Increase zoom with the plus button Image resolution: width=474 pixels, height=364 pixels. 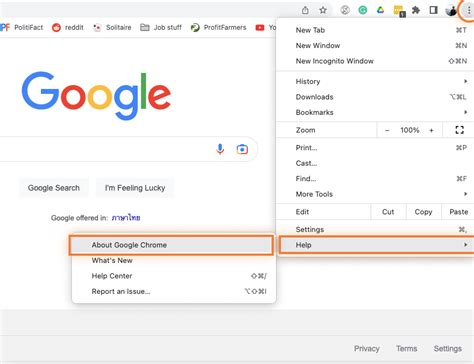pos(431,130)
